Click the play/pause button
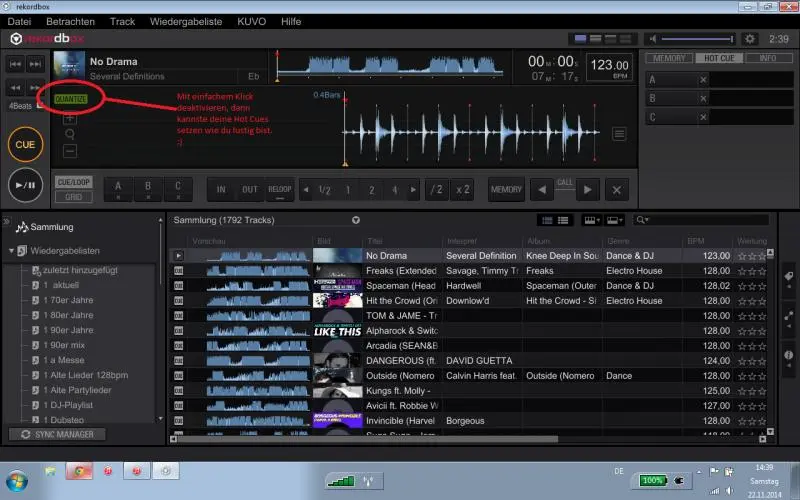800x500 pixels. click(x=26, y=185)
